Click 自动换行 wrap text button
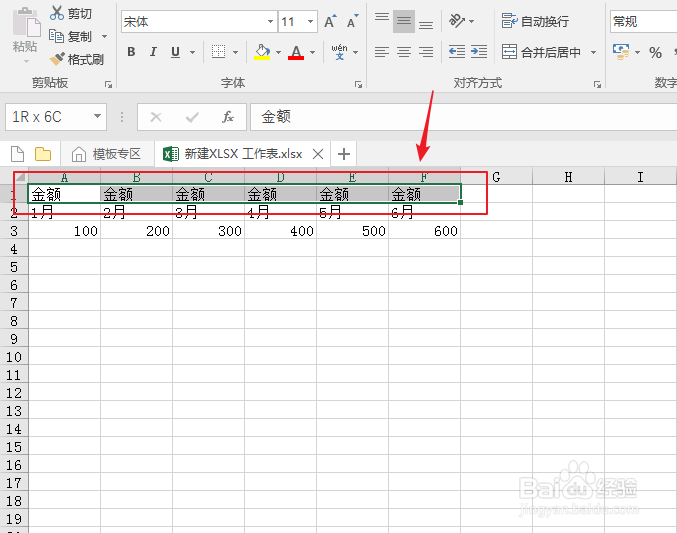The width and height of the screenshot is (677, 533). [x=535, y=21]
